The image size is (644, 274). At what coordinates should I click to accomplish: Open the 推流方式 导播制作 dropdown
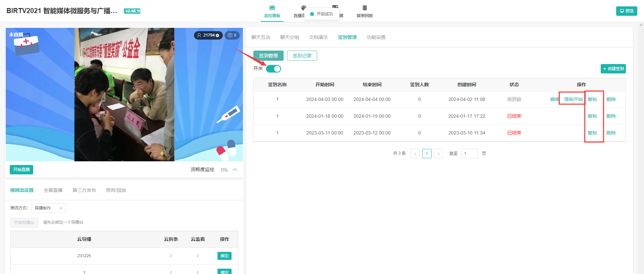(49, 208)
